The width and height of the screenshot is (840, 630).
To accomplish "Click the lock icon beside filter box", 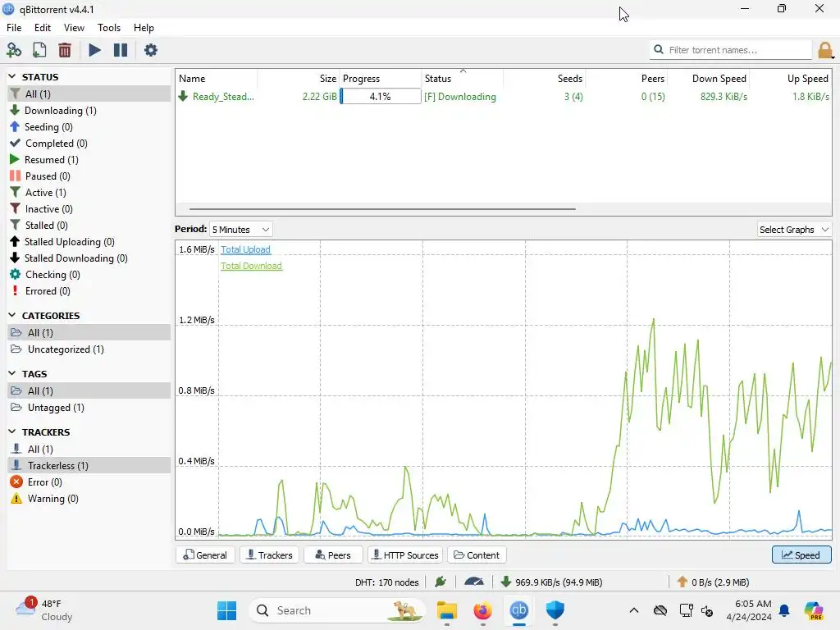I will point(825,50).
